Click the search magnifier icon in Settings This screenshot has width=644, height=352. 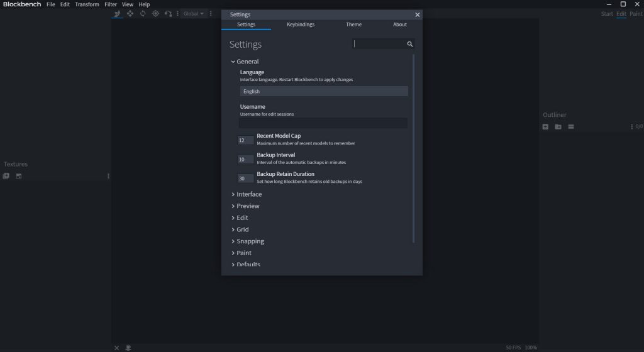(x=409, y=44)
